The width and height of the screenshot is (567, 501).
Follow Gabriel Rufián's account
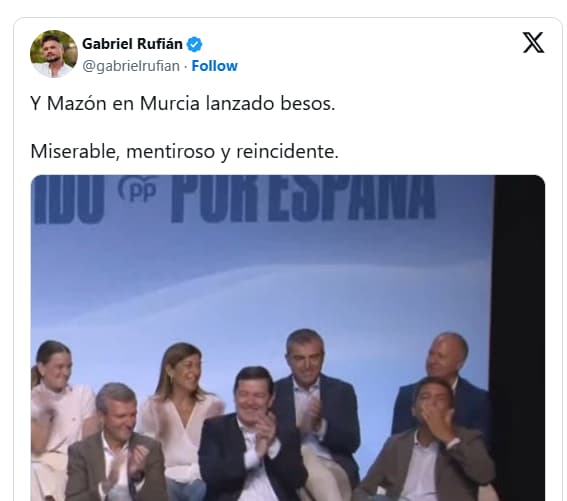[x=214, y=66]
